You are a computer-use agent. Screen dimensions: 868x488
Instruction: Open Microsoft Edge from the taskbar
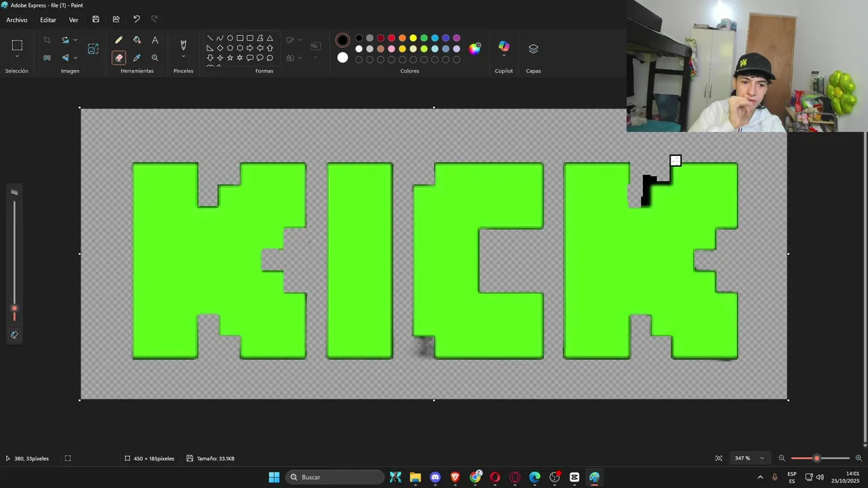pos(535,477)
